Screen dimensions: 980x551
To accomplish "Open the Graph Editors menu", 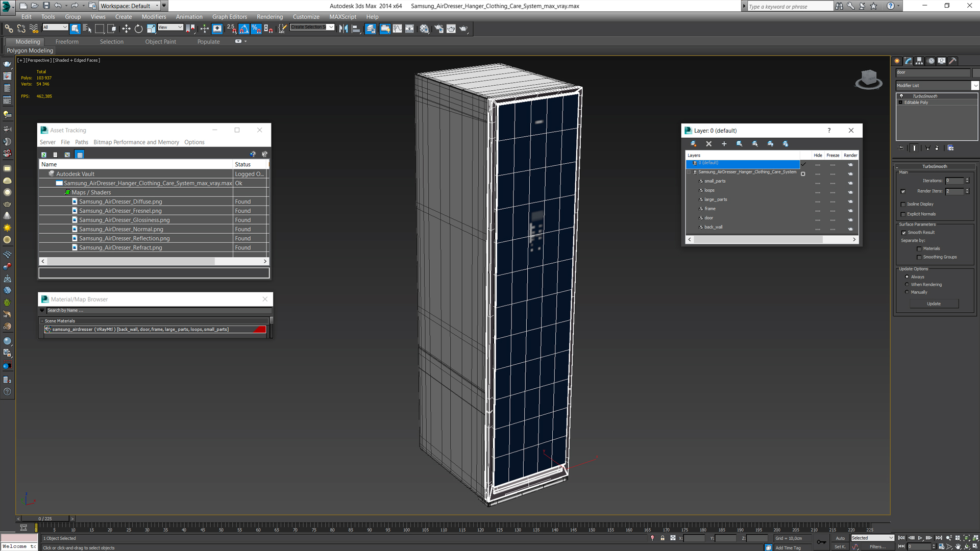I will coord(229,17).
